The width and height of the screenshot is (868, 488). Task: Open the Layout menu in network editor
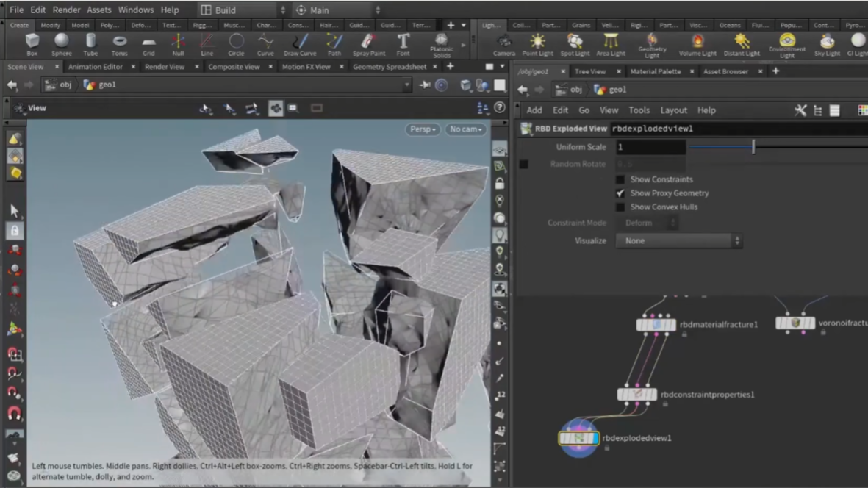[x=674, y=110]
